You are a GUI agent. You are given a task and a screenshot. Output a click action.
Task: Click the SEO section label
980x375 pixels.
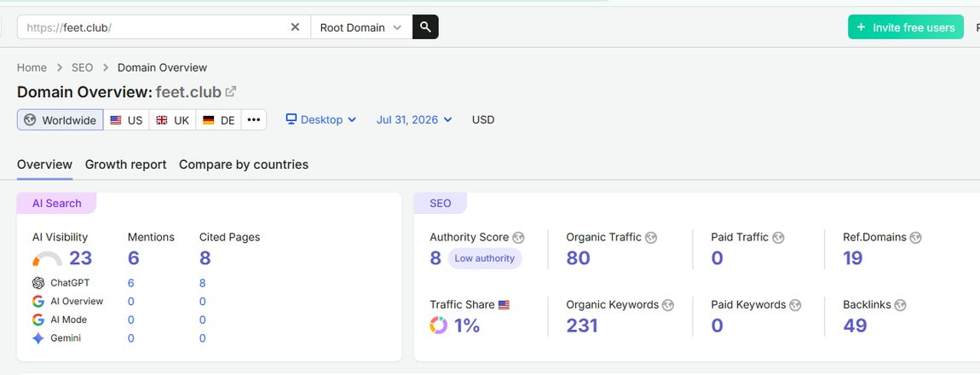pos(440,203)
